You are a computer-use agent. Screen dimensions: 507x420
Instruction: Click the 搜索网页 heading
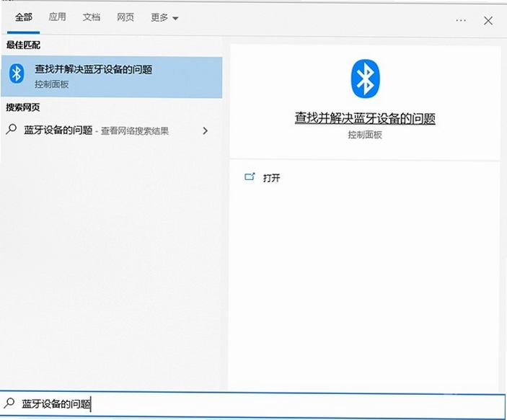(23, 107)
